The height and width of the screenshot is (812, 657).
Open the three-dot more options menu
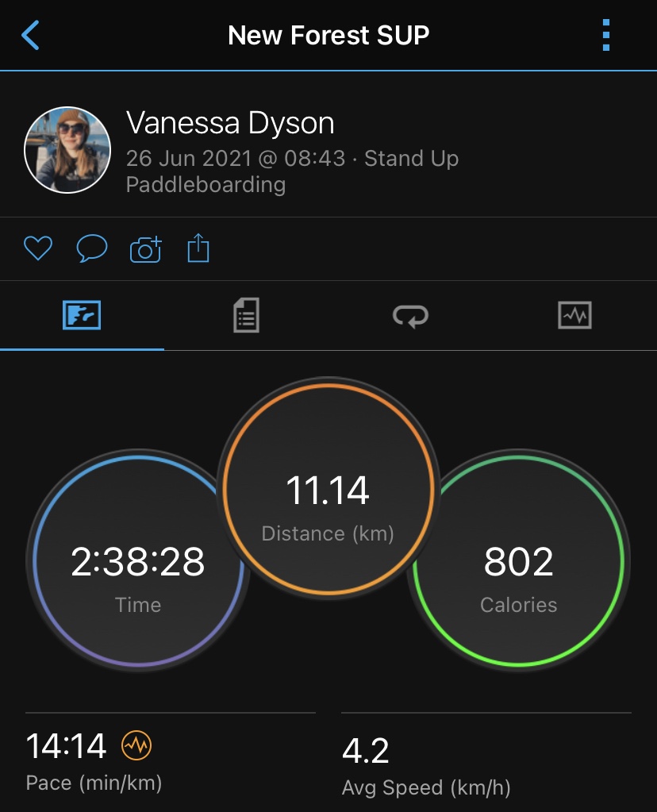tap(606, 36)
